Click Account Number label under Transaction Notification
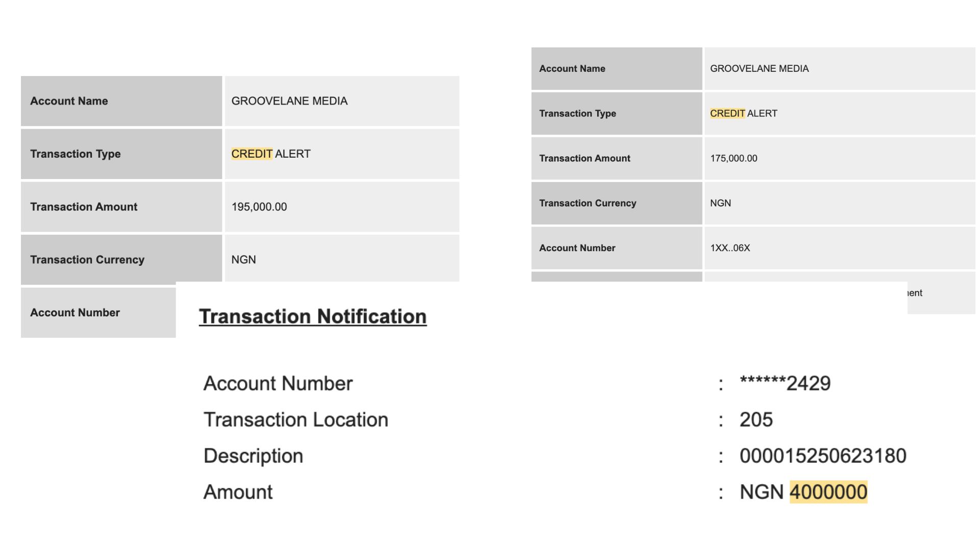Viewport: 980px width, 551px height. [x=278, y=384]
